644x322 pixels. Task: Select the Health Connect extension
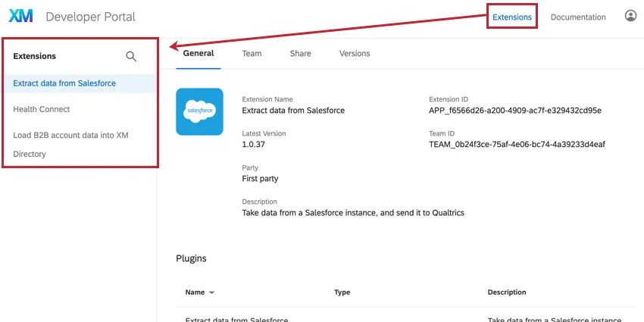point(42,109)
